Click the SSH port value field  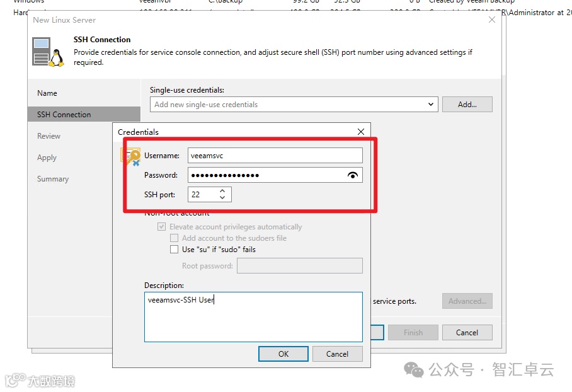pos(203,195)
